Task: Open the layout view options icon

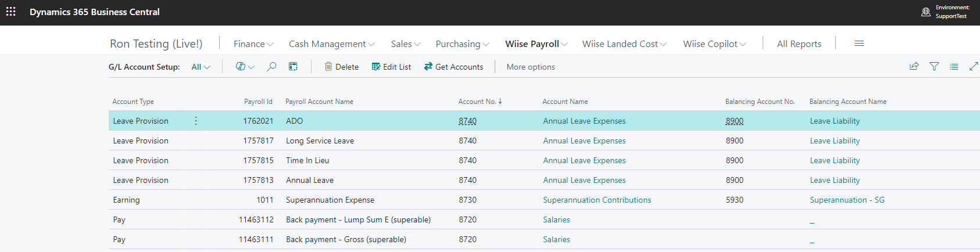Action: tap(294, 67)
